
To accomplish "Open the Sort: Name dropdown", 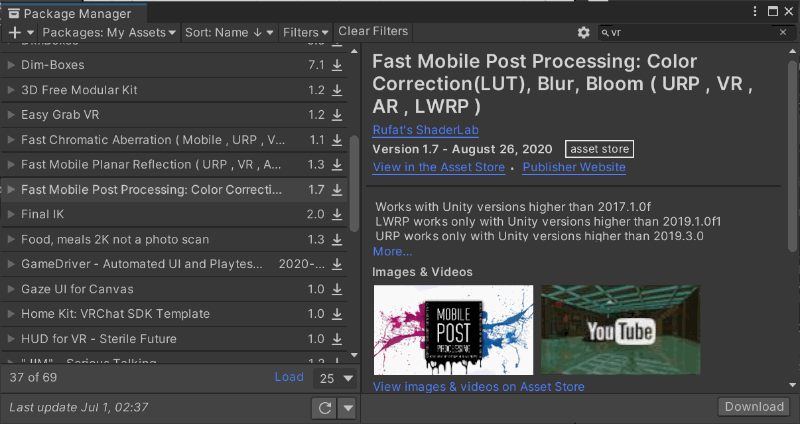I will [x=229, y=32].
